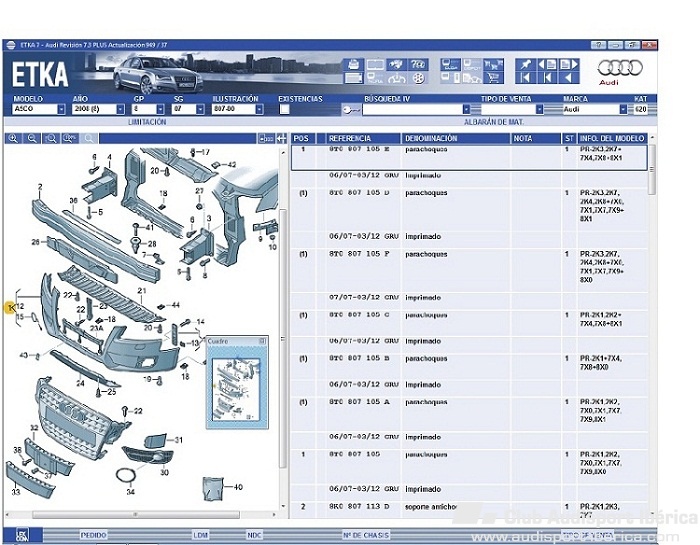Click the Info. del modelo column header
700x545 pixels.
pyautogui.click(x=612, y=138)
